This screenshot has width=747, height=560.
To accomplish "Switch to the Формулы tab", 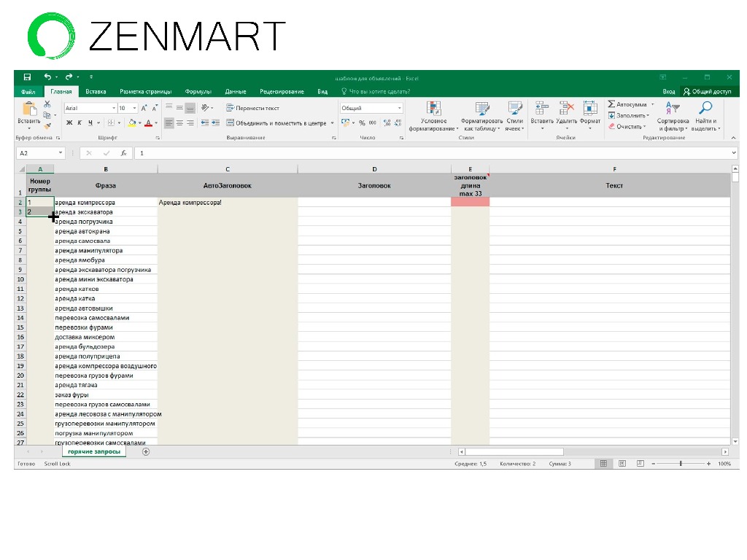I will pyautogui.click(x=198, y=91).
